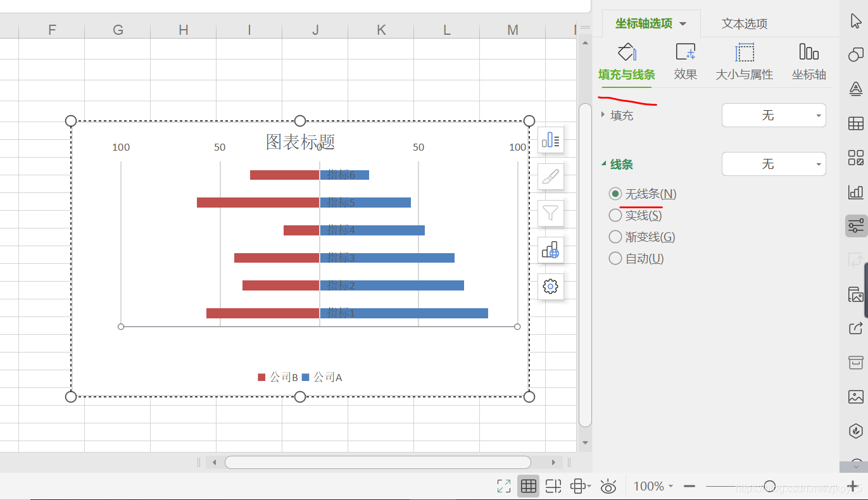
Task: Open the 填充 fill type dropdown
Action: pos(774,115)
